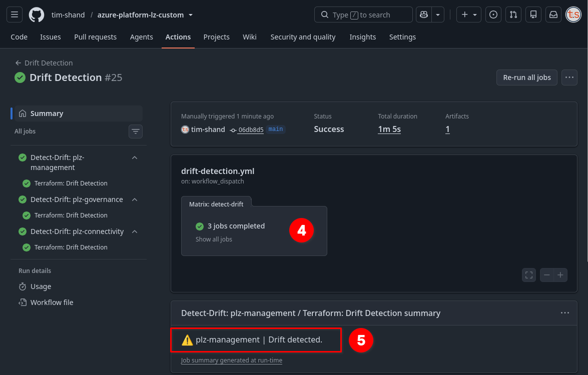Open the create new plus menu

click(469, 14)
